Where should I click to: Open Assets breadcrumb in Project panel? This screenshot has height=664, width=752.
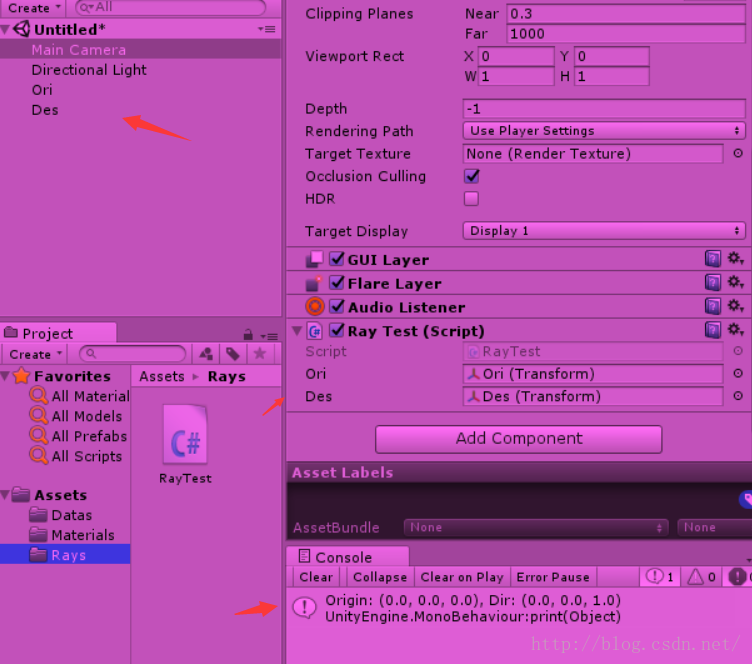point(162,376)
